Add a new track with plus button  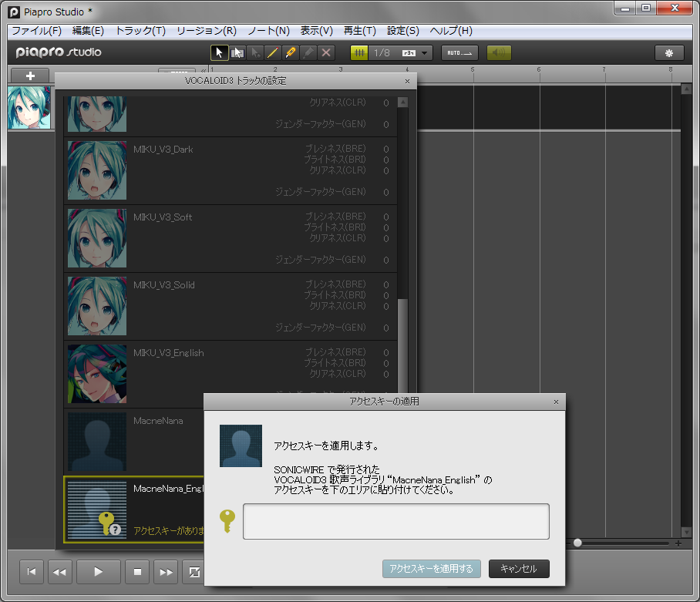tap(30, 76)
